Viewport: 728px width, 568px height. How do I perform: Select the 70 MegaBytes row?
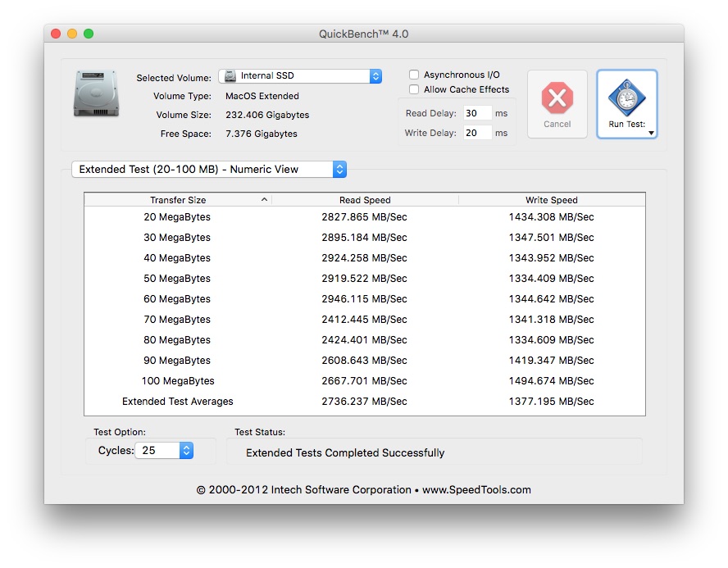tap(365, 320)
